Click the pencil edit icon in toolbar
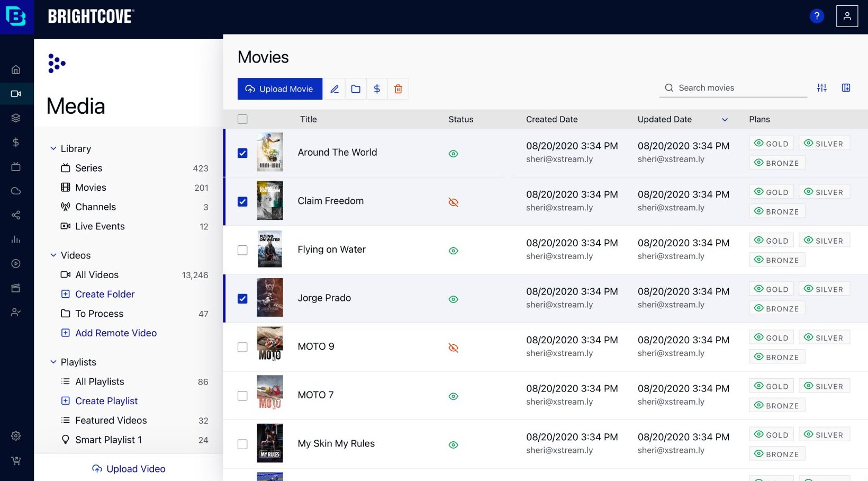 click(x=334, y=89)
